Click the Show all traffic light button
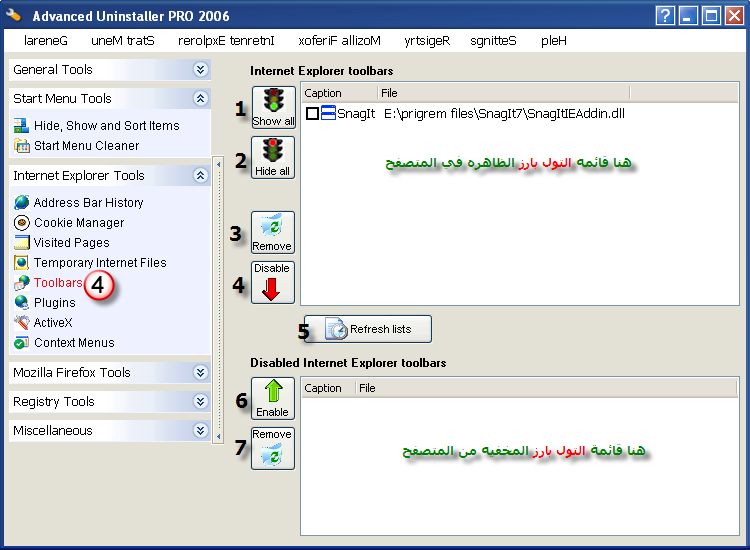 point(274,108)
